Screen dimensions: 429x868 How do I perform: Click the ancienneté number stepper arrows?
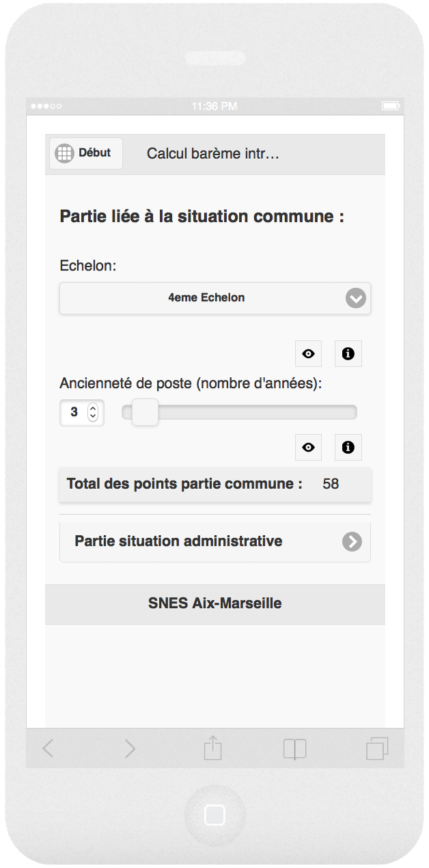tap(94, 413)
